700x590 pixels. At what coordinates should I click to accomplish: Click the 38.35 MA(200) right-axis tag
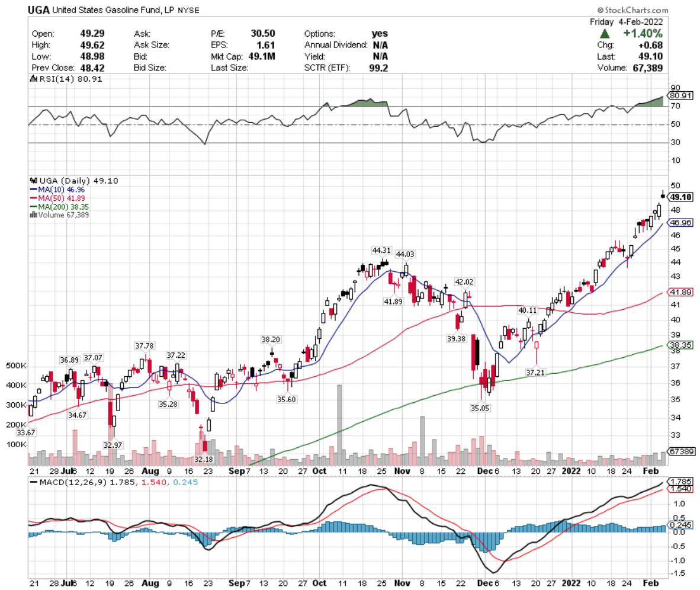[x=680, y=345]
